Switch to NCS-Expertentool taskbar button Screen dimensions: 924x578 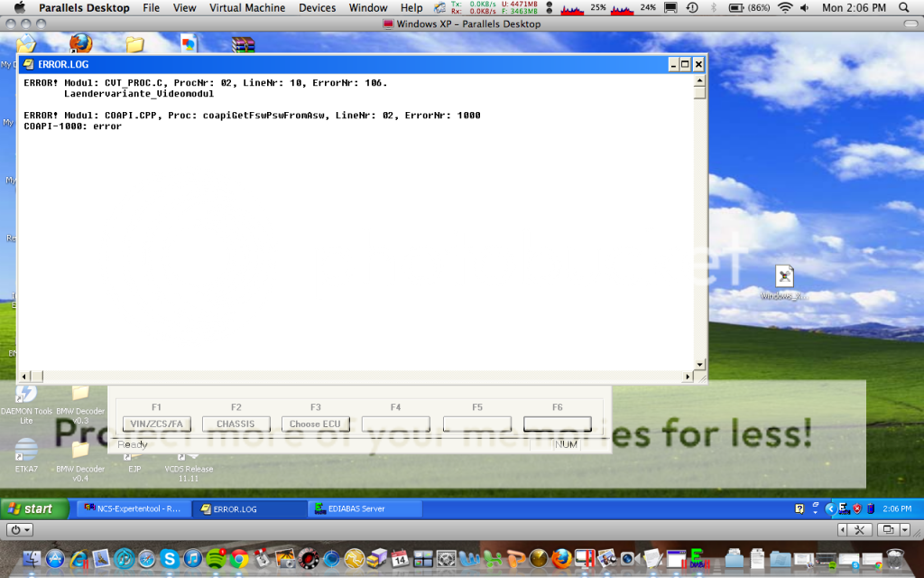point(133,508)
